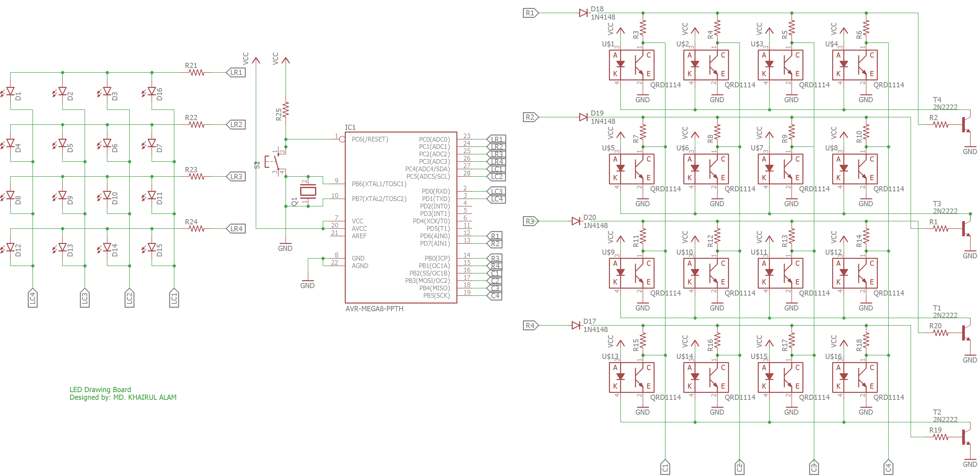This screenshot has width=980, height=476.
Task: Select resistor R20 near transistor T1
Action: click(941, 333)
